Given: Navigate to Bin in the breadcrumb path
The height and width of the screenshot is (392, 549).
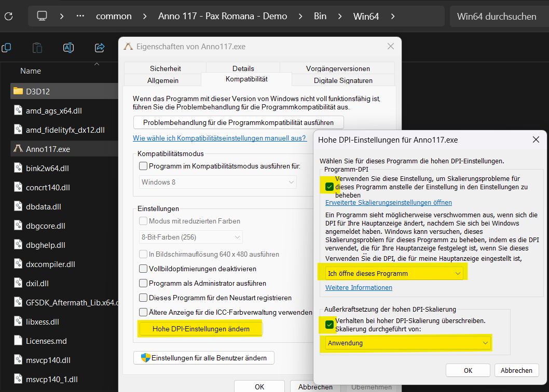Looking at the screenshot, I should tap(320, 16).
